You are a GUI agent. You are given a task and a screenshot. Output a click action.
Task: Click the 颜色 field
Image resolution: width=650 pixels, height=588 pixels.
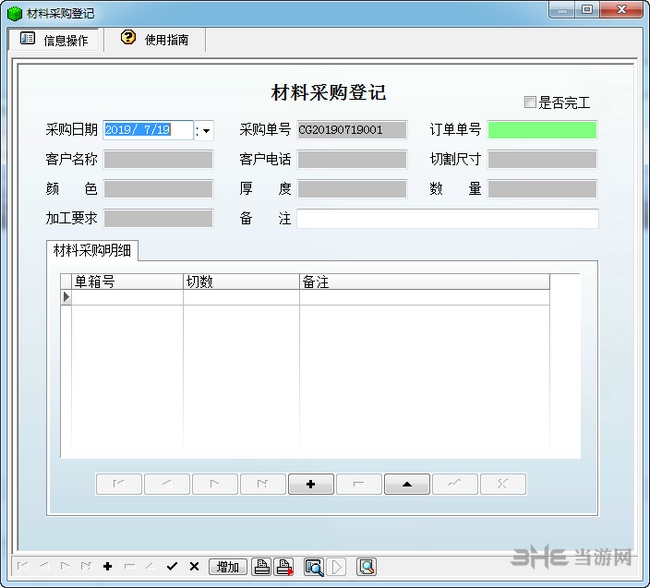158,189
